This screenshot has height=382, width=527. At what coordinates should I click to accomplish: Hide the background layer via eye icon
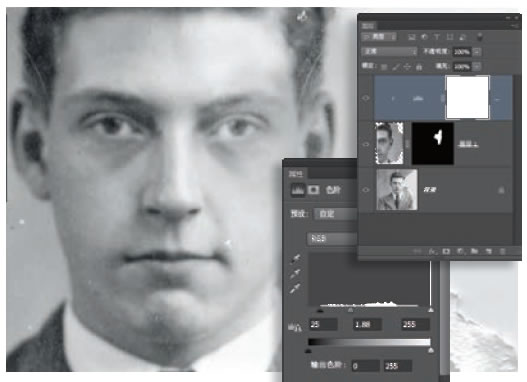pos(366,190)
